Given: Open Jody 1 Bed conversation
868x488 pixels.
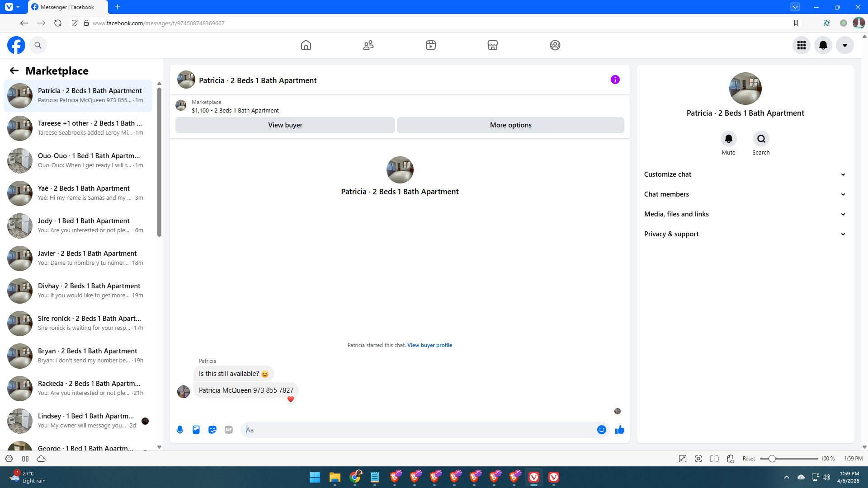Looking at the screenshot, I should tap(78, 226).
